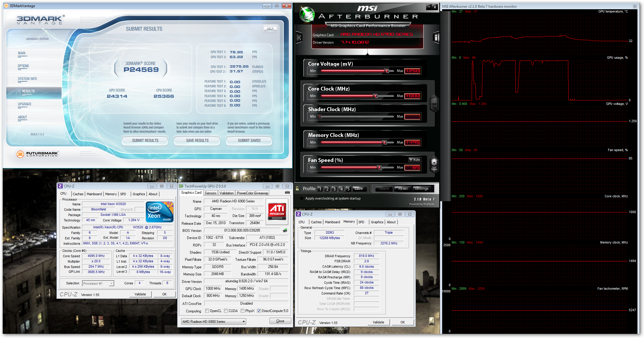Click SUBMIT RESULTS button in 3DMark
644x338 pixels.
point(145,141)
